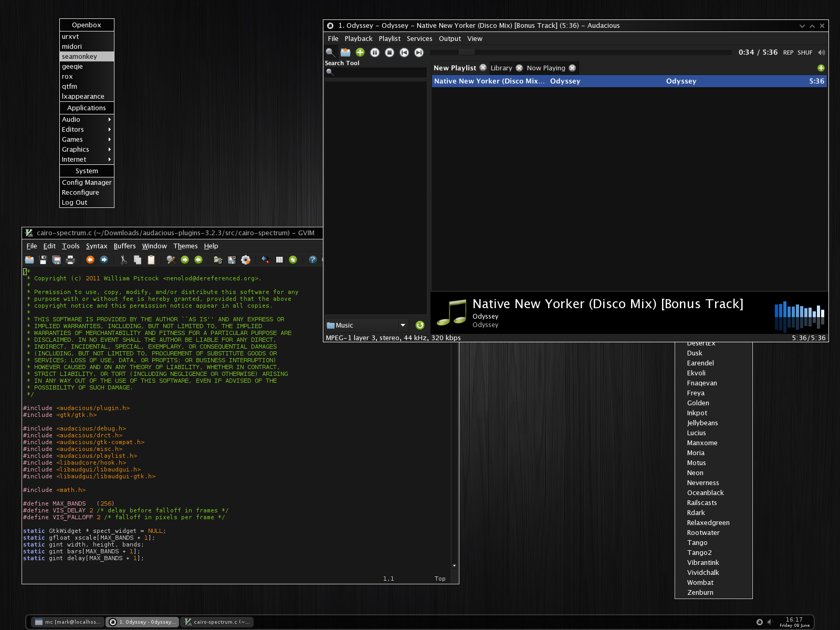Image resolution: width=840 pixels, height=630 pixels.
Task: Toggle SHUF shuffle mode in Audacious
Action: [805, 52]
